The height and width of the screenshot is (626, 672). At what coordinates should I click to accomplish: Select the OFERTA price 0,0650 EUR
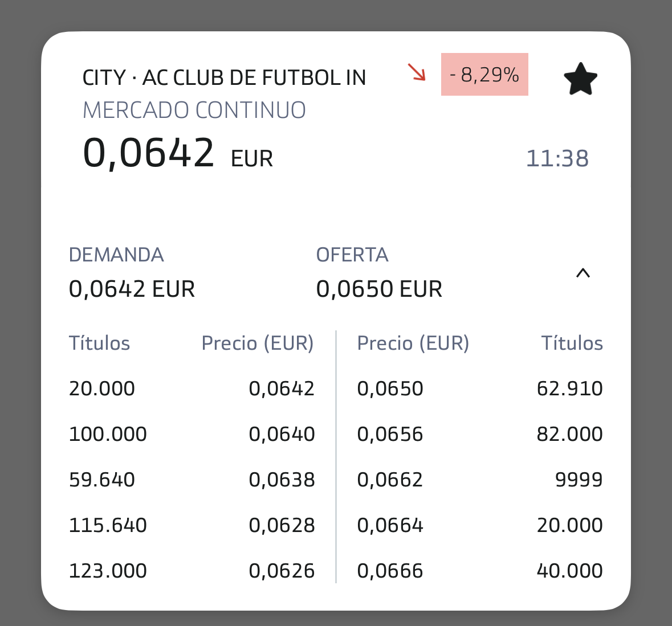[x=379, y=288]
